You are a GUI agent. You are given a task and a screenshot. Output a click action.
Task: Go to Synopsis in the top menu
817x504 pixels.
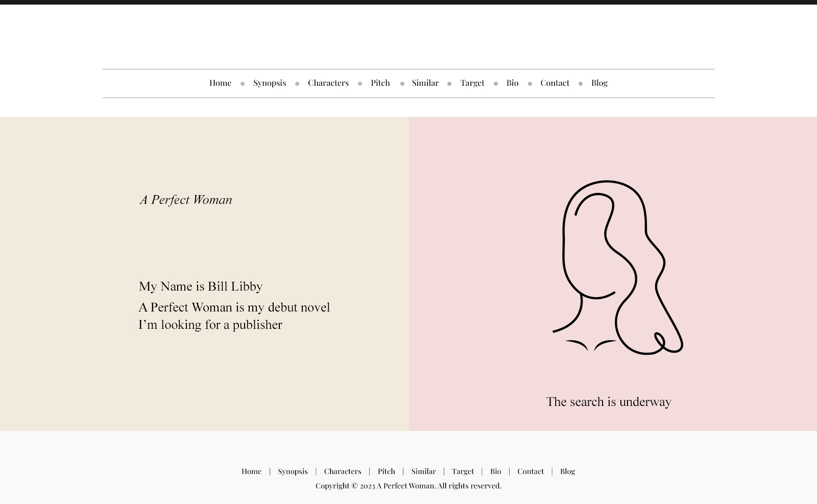tap(270, 83)
